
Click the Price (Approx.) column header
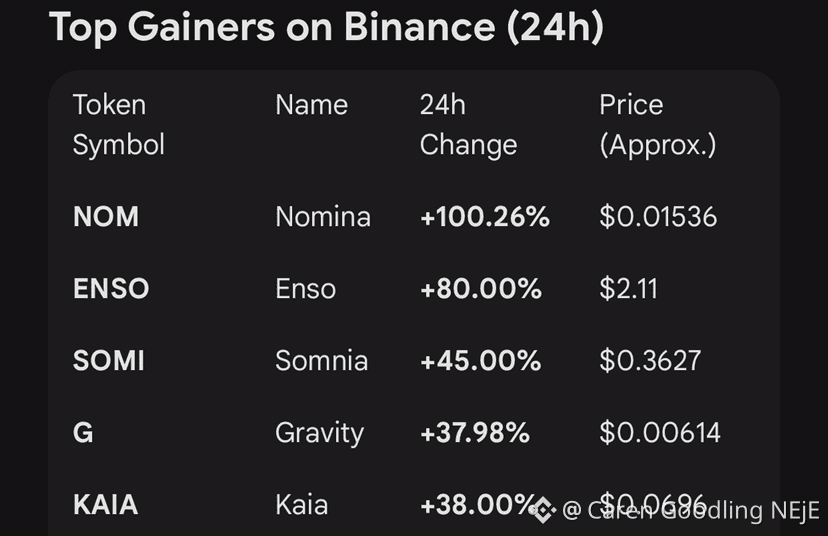(657, 124)
